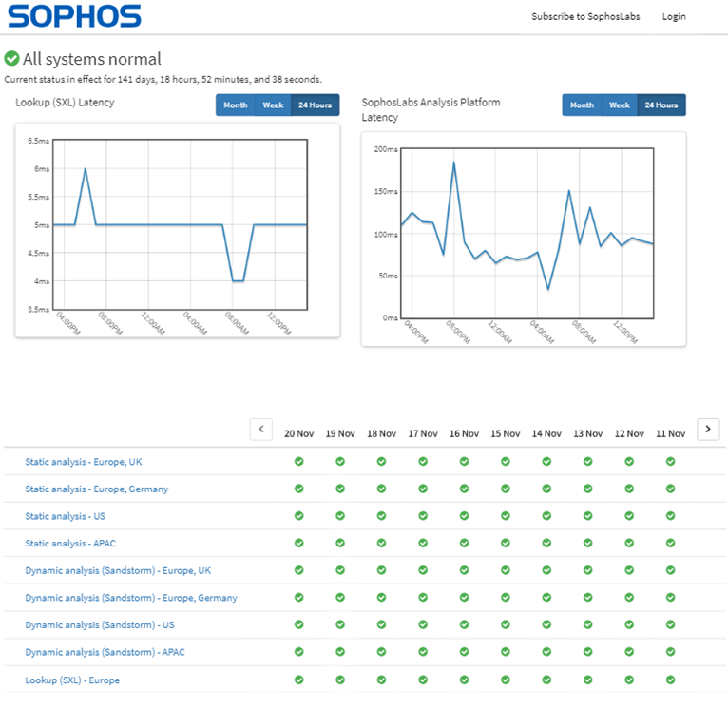Image resolution: width=728 pixels, height=728 pixels.
Task: Click 12 Nov status icon for Static analysis - US
Action: point(629,515)
